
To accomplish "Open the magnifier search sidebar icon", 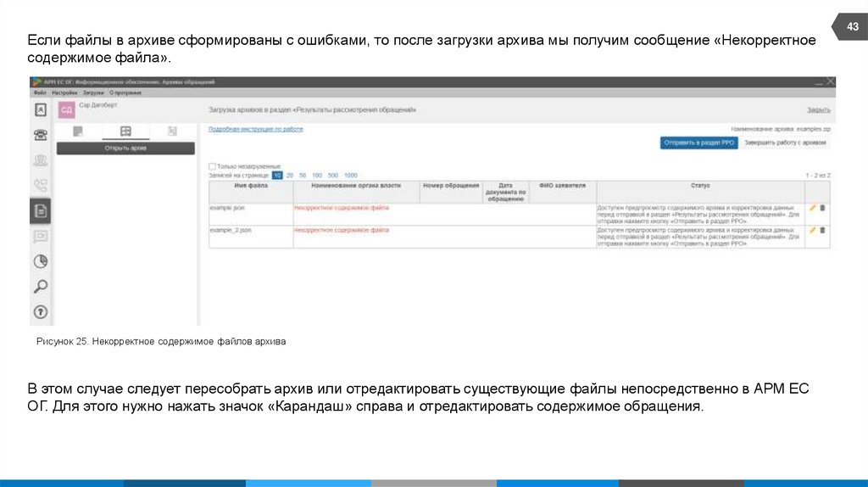I will [41, 287].
